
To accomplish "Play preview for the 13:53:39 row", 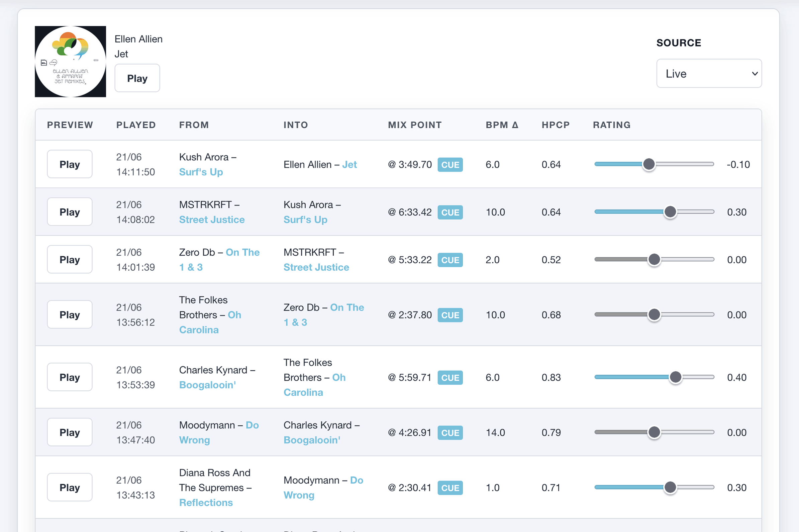I will 70,377.
